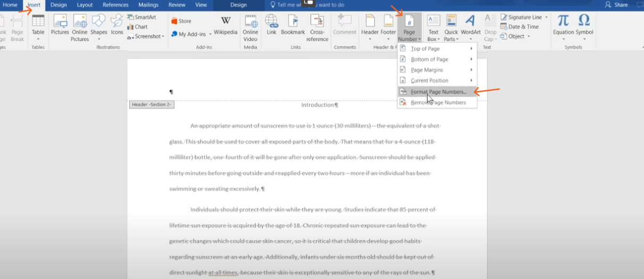
Task: Open the Shapes gallery
Action: coord(99,28)
